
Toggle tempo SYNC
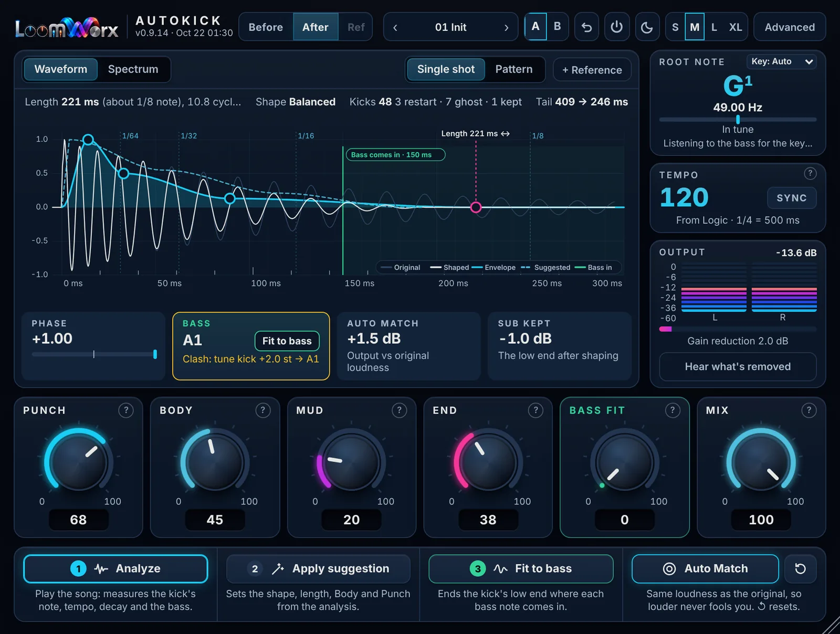click(x=792, y=198)
